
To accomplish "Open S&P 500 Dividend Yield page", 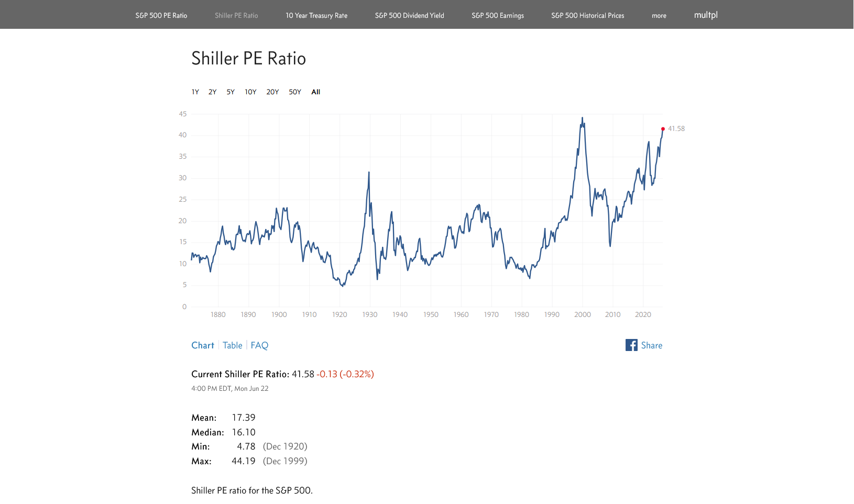I will [x=410, y=16].
